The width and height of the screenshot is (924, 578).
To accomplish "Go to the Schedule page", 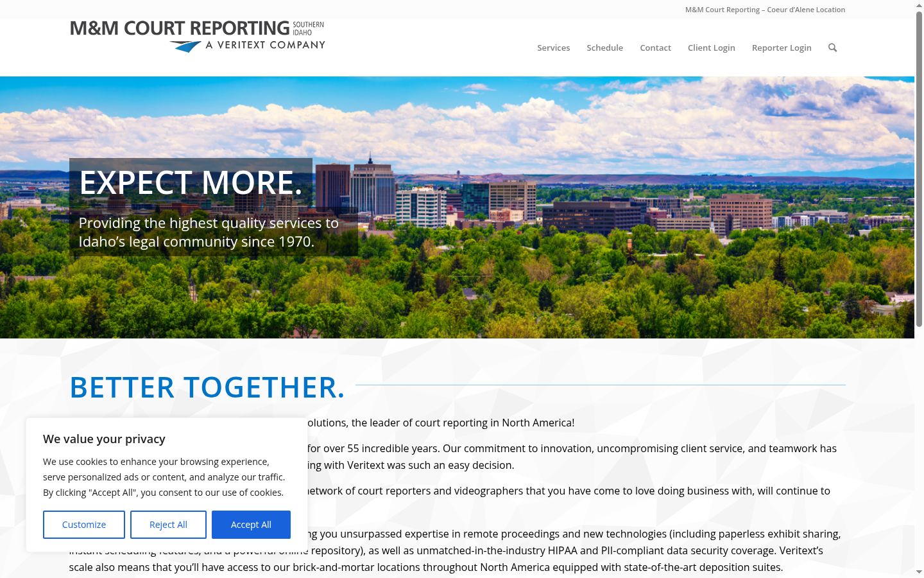I will click(604, 48).
